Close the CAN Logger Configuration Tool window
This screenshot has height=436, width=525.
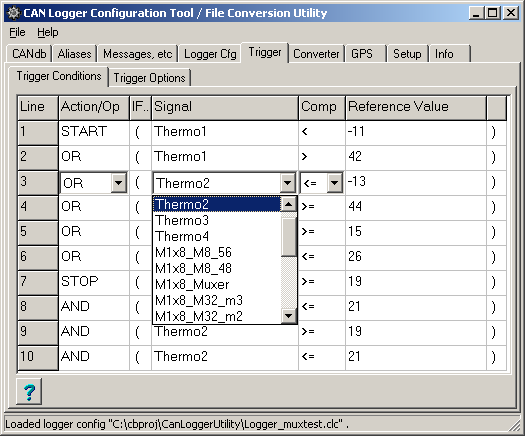511,13
